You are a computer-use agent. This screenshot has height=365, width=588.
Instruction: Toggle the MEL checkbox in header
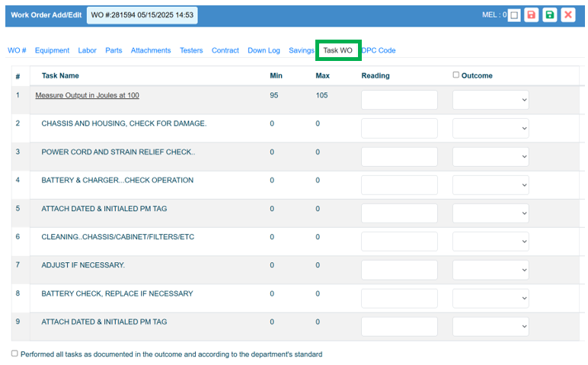point(514,15)
